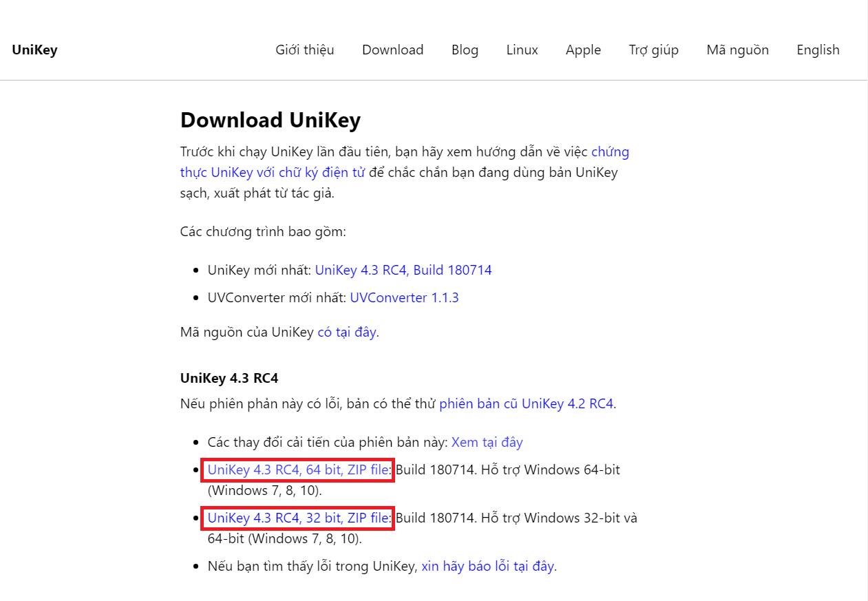The height and width of the screenshot is (601, 868).
Task: Click UniKey 4.3 RC4, Build 180714 link
Action: pos(403,270)
